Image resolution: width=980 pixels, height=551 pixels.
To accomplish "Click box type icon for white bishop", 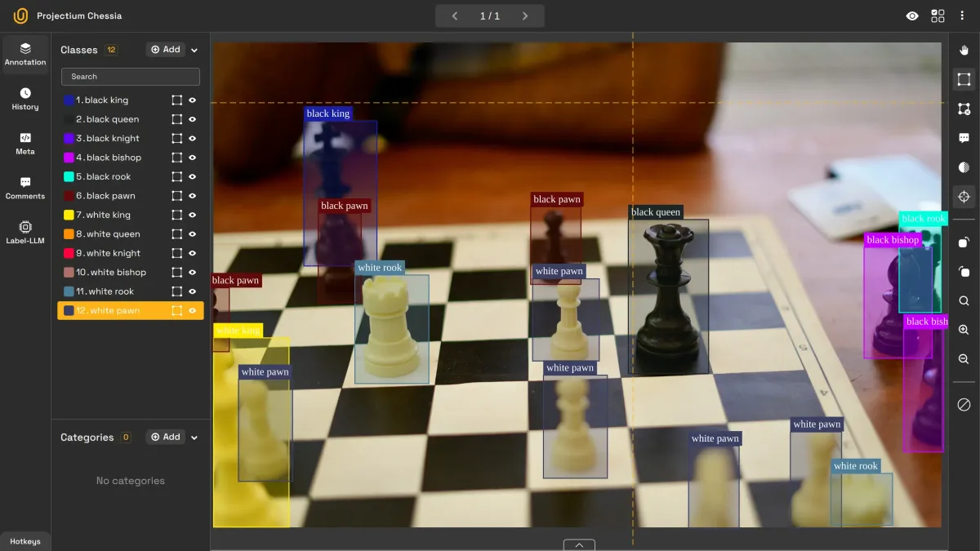I will pyautogui.click(x=176, y=273).
